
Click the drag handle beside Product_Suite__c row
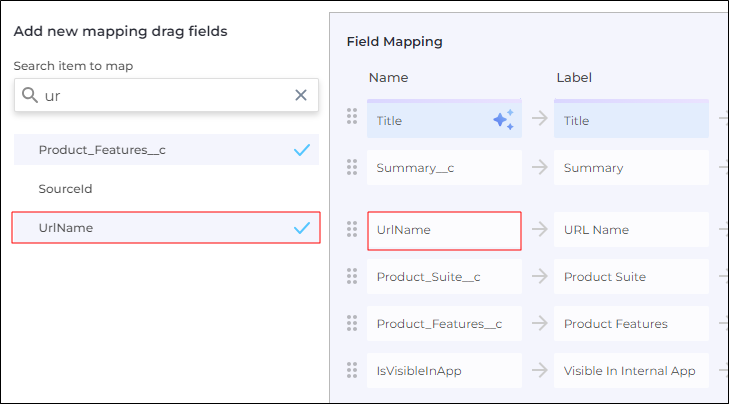(352, 276)
